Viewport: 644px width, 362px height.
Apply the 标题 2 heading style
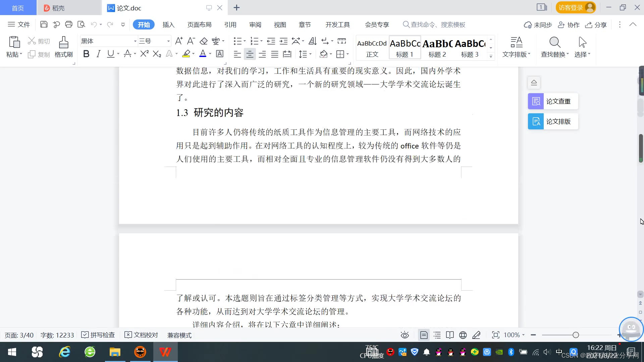[x=437, y=48]
